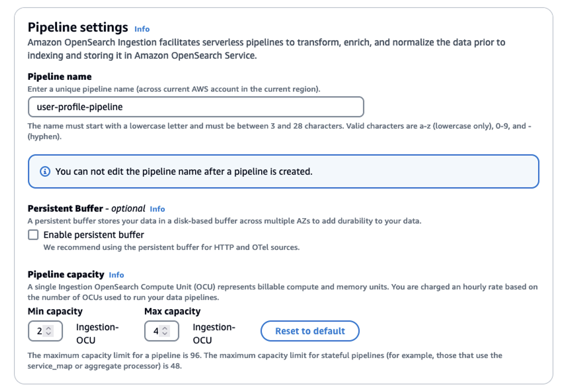Click the "Pipeline settings" heading
The width and height of the screenshot is (564, 392).
78,27
